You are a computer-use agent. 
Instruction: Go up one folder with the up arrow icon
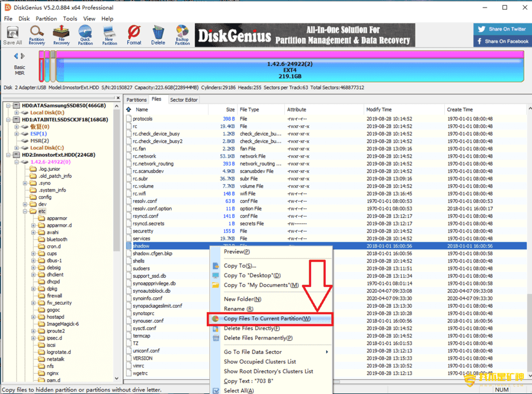[x=129, y=110]
